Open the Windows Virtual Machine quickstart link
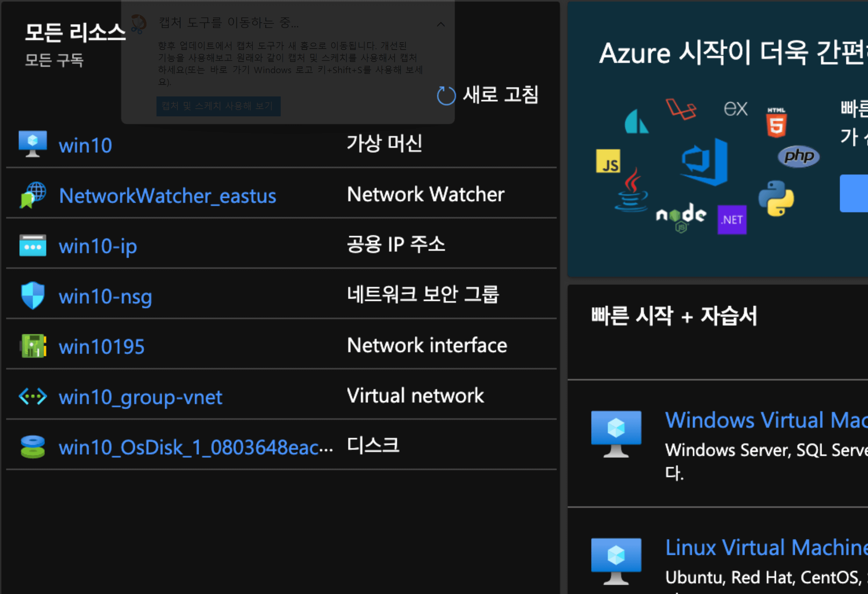Screen dimensions: 868x594 point(766,420)
